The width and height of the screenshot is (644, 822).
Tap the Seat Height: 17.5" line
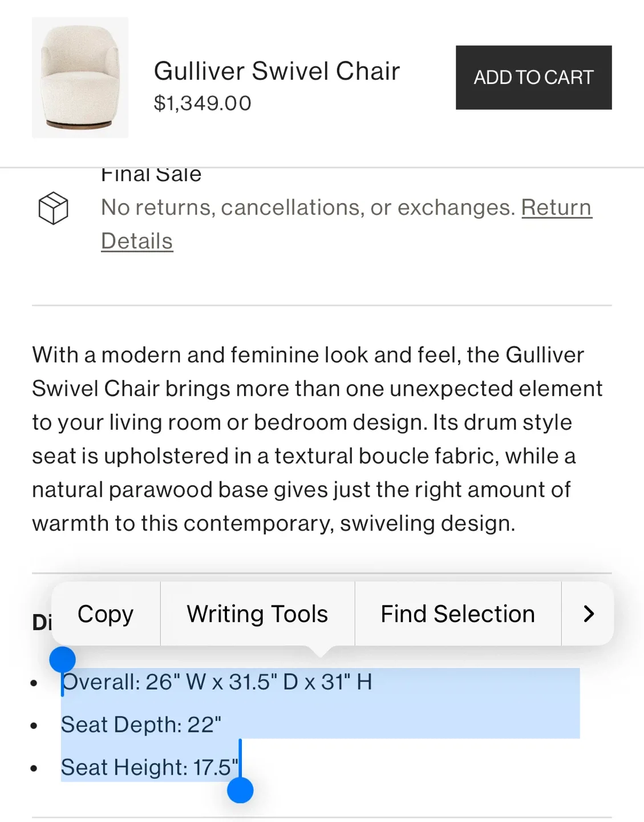pos(149,768)
